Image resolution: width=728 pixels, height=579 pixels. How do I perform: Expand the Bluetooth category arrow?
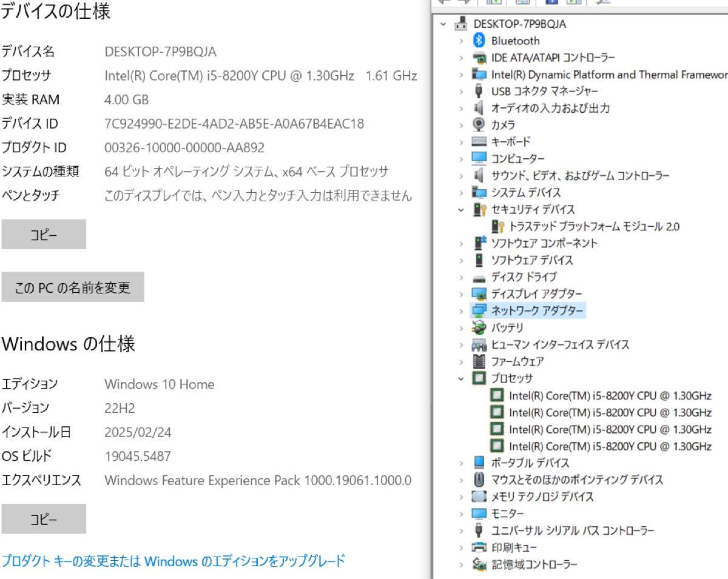click(462, 41)
